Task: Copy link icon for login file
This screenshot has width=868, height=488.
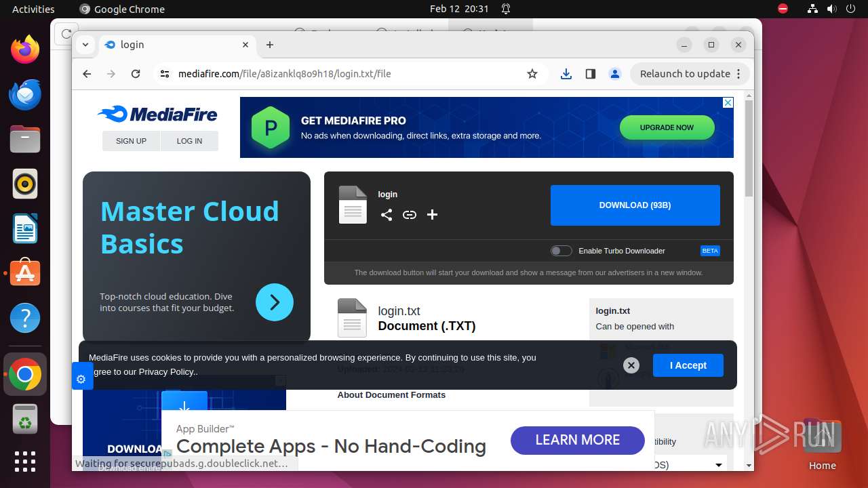Action: coord(410,215)
